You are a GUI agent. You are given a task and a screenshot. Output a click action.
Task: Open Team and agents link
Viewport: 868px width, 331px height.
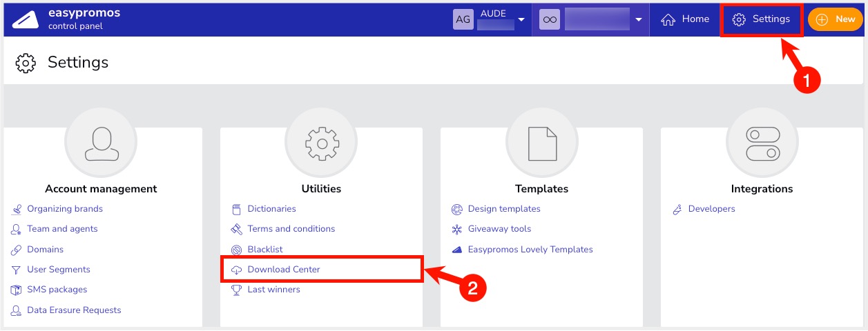62,229
